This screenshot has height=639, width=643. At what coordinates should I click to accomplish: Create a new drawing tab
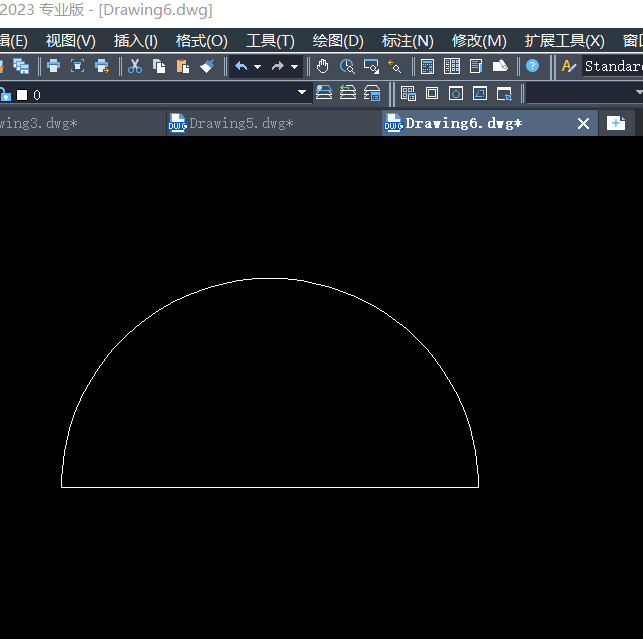616,123
